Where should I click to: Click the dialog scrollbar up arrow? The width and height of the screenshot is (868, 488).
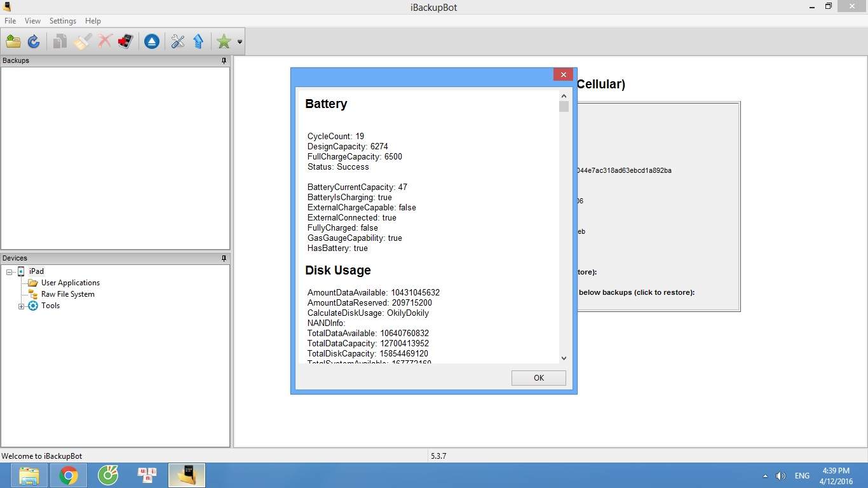(x=564, y=95)
